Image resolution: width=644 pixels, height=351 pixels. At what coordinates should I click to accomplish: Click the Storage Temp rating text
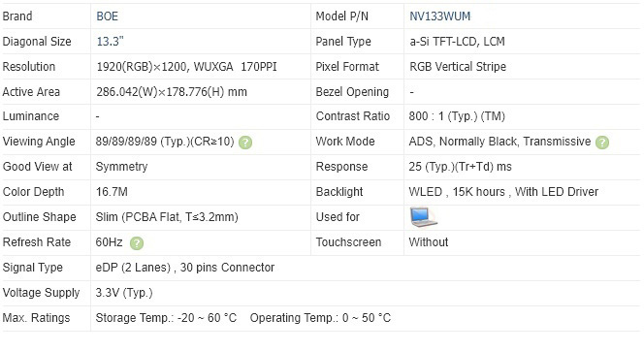166,318
